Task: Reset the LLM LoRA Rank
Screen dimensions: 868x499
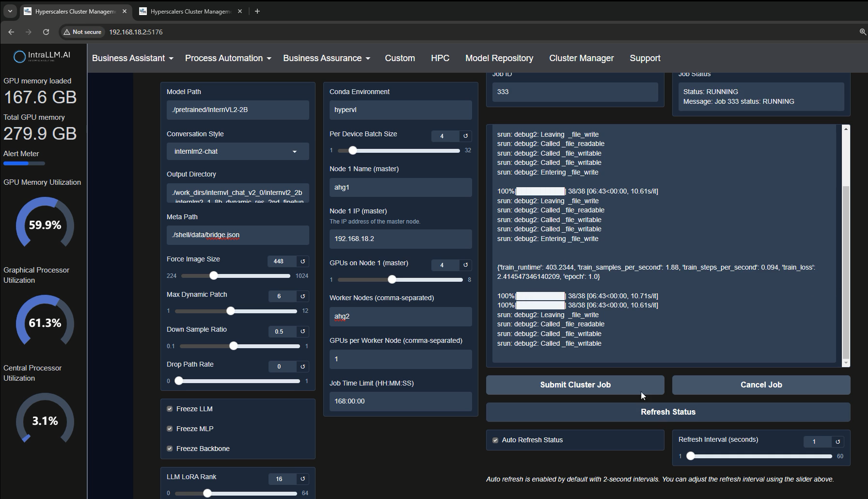Action: click(302, 479)
